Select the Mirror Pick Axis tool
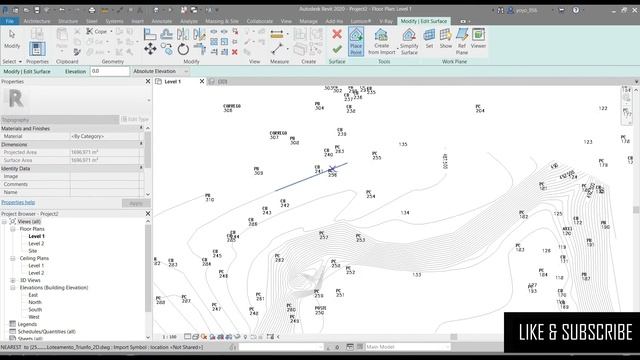This screenshot has width=640, height=360. [183, 34]
